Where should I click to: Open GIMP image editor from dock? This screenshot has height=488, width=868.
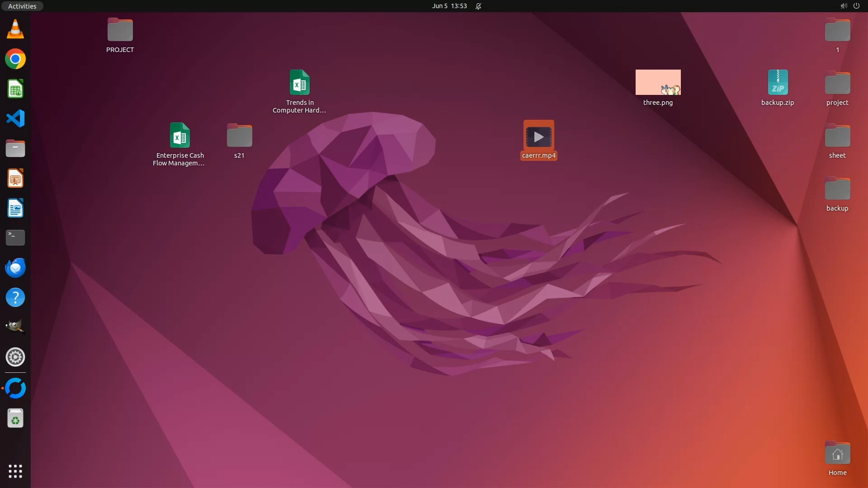click(15, 327)
